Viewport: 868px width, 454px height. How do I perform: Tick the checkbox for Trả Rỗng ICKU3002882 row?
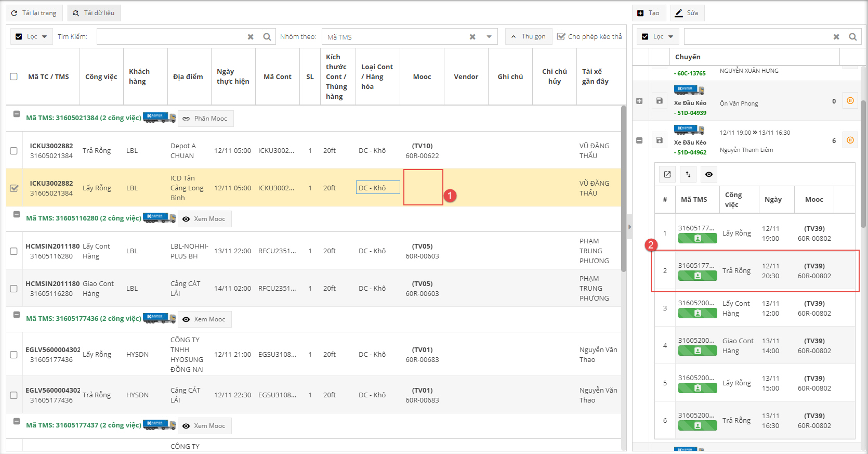tap(14, 151)
